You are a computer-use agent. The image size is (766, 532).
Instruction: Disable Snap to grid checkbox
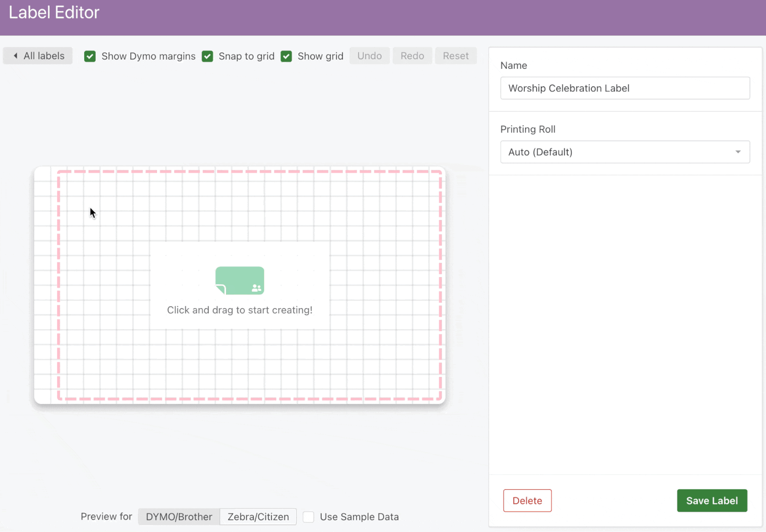207,56
